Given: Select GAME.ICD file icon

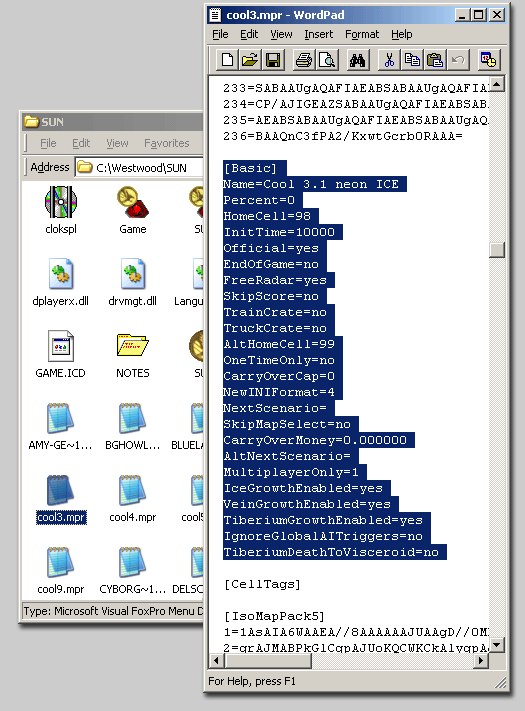Looking at the screenshot, I should pos(61,354).
